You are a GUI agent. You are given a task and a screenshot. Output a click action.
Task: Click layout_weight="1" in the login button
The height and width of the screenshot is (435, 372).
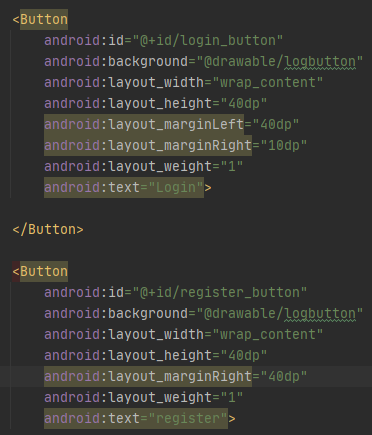144,167
